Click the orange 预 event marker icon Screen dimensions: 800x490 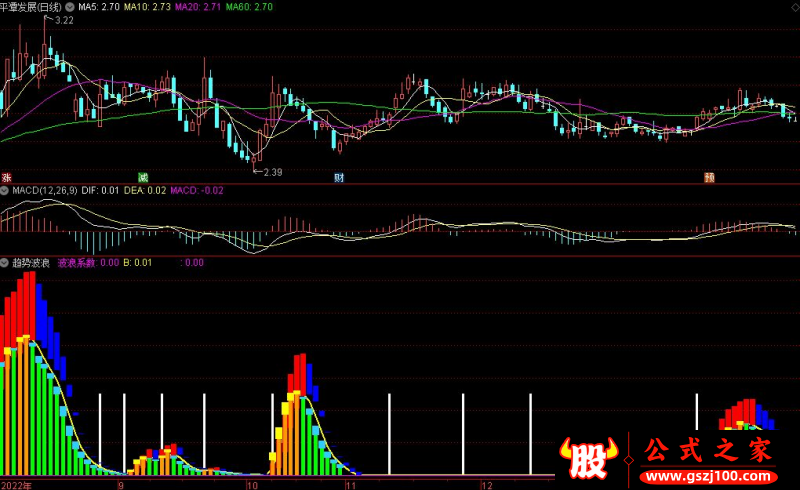pos(709,178)
